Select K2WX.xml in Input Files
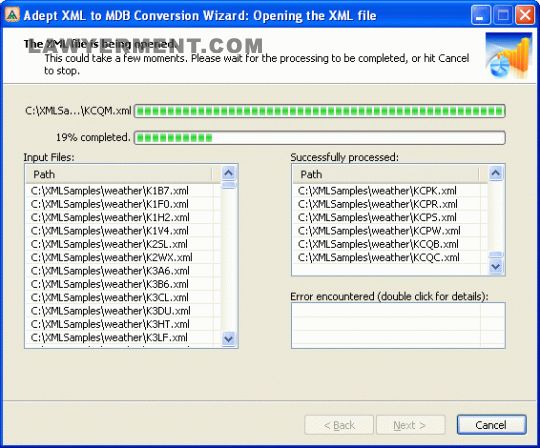The image size is (540, 448). [112, 258]
